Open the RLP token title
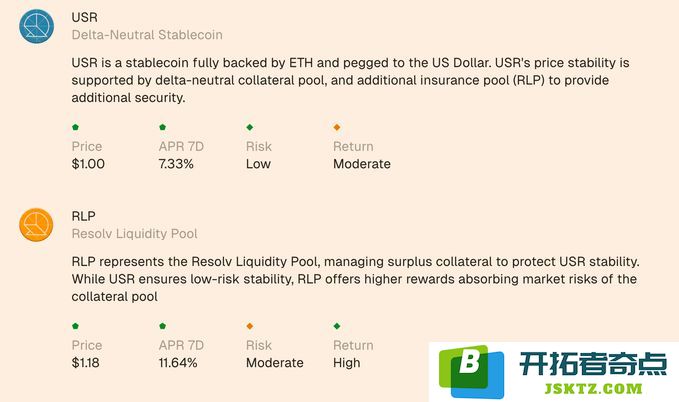This screenshot has height=402, width=679. [x=84, y=216]
